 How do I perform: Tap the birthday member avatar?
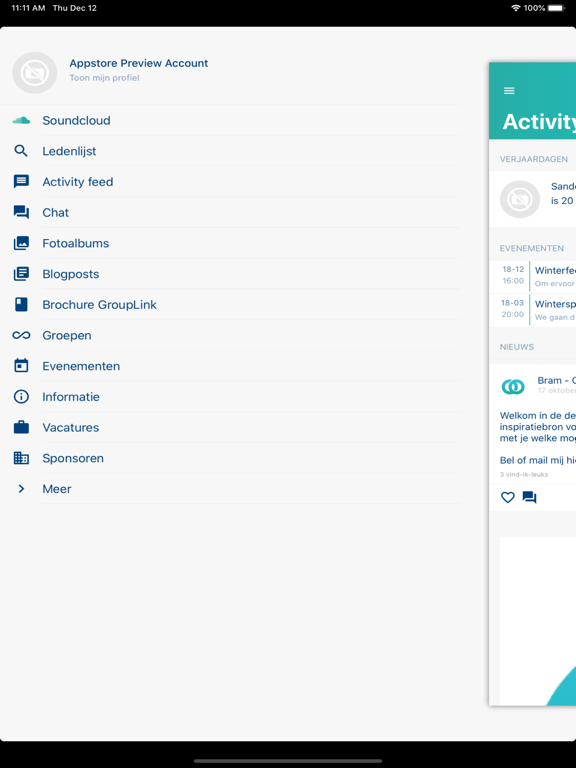(x=520, y=199)
